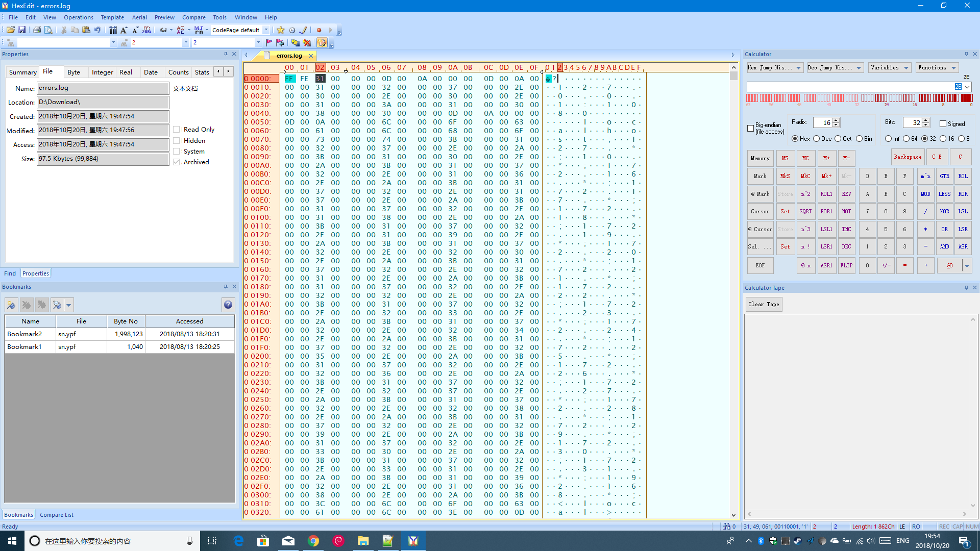Open Bookmarks help using the question mark icon
980x551 pixels.
[228, 305]
